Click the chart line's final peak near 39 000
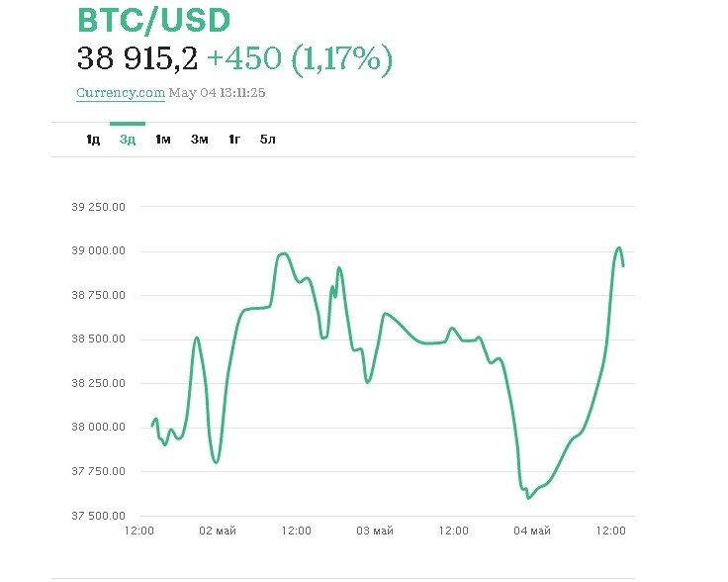This screenshot has height=582, width=728. pyautogui.click(x=619, y=248)
